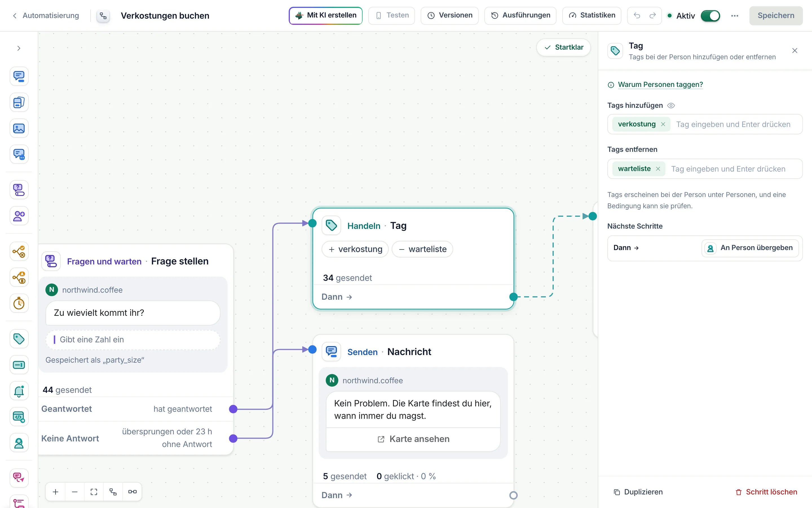Choose the condition branch icon with X
Screen dimensions: 812x508
pyautogui.click(x=19, y=251)
